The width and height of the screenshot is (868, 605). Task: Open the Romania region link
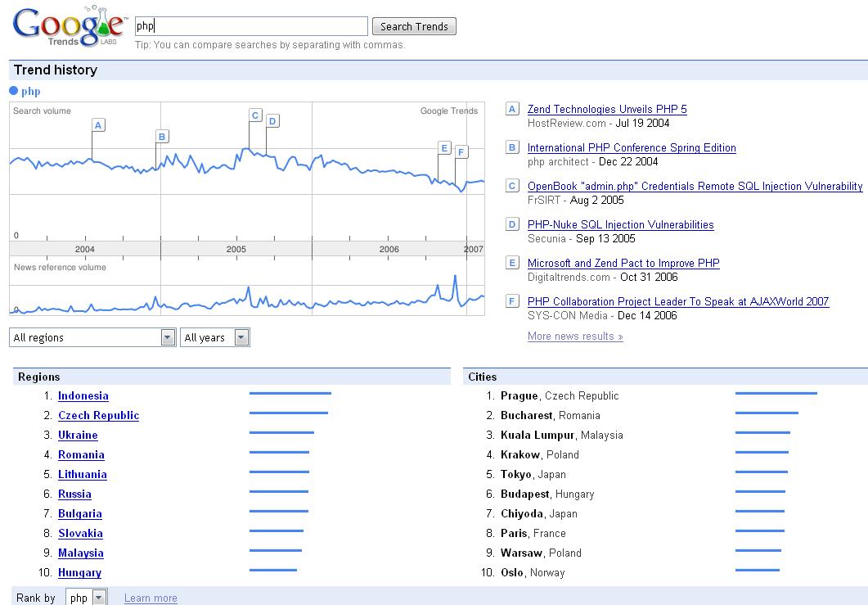[81, 455]
